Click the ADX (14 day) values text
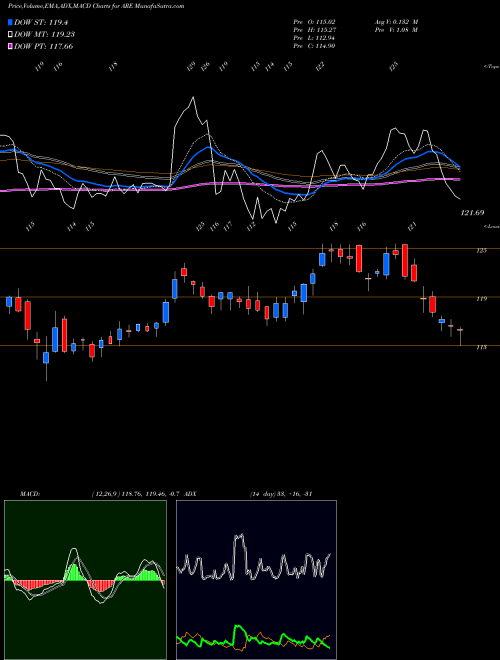The width and height of the screenshot is (500, 660). pyautogui.click(x=281, y=494)
